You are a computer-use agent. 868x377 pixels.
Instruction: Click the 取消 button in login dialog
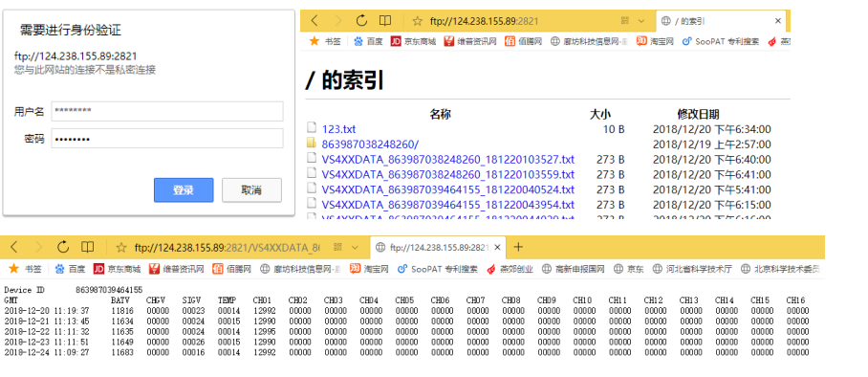(251, 190)
